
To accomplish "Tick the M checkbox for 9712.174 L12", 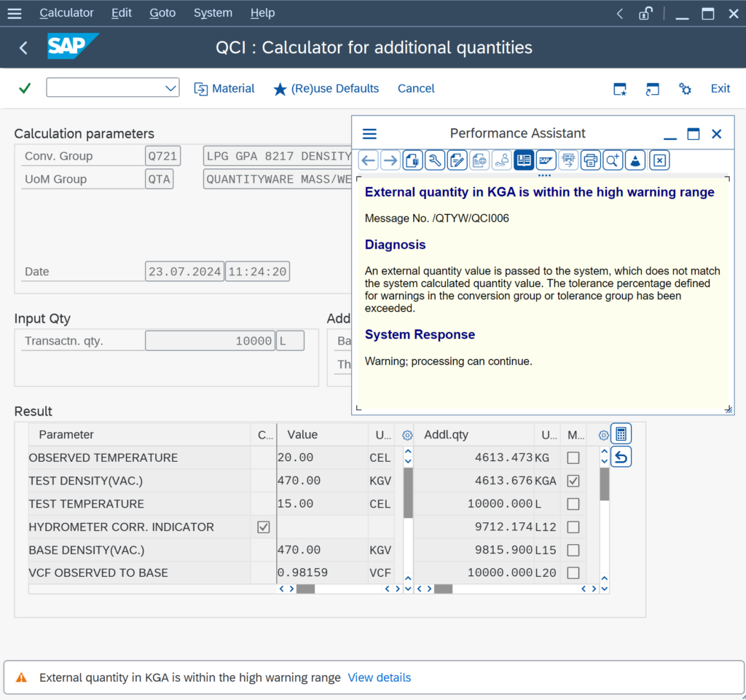I will click(573, 527).
